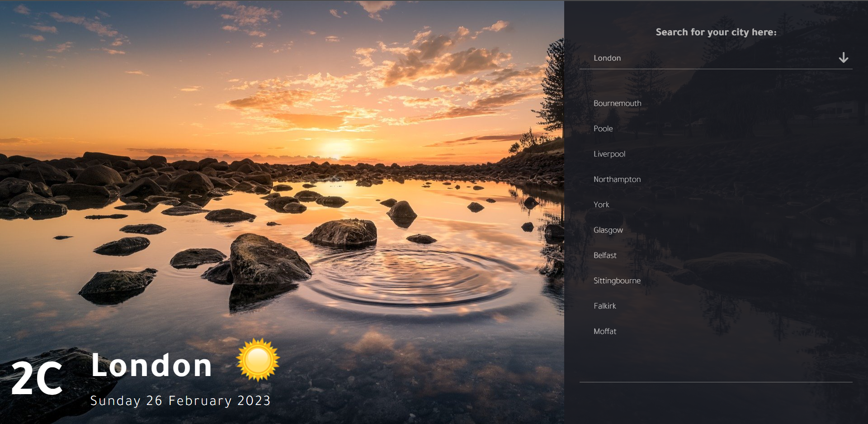Click the down arrow search icon
868x424 pixels.
pos(843,58)
